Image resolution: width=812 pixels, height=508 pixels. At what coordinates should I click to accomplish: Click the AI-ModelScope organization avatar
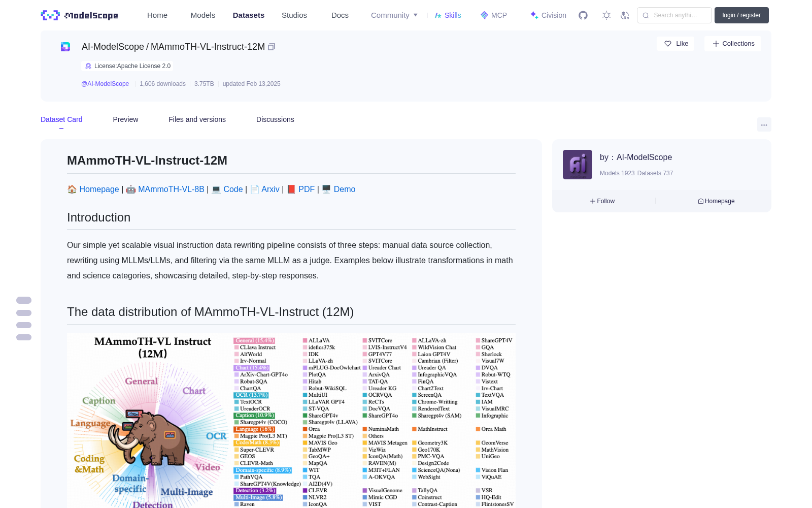click(x=578, y=165)
